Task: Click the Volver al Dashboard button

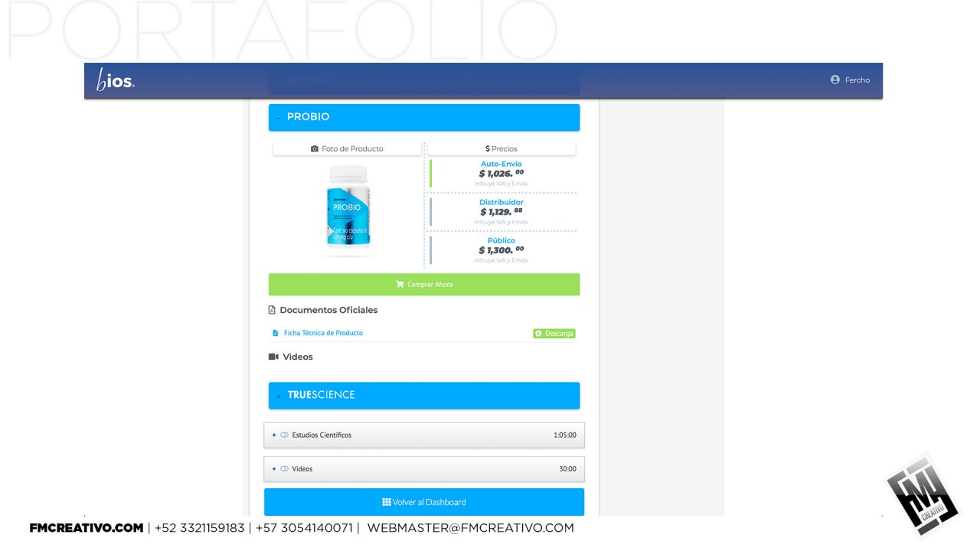Action: tap(424, 502)
